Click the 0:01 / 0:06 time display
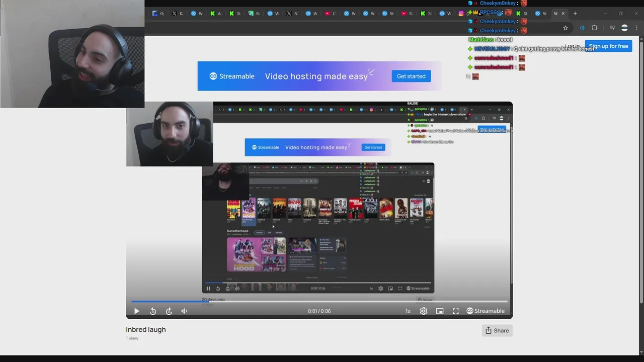 point(319,311)
